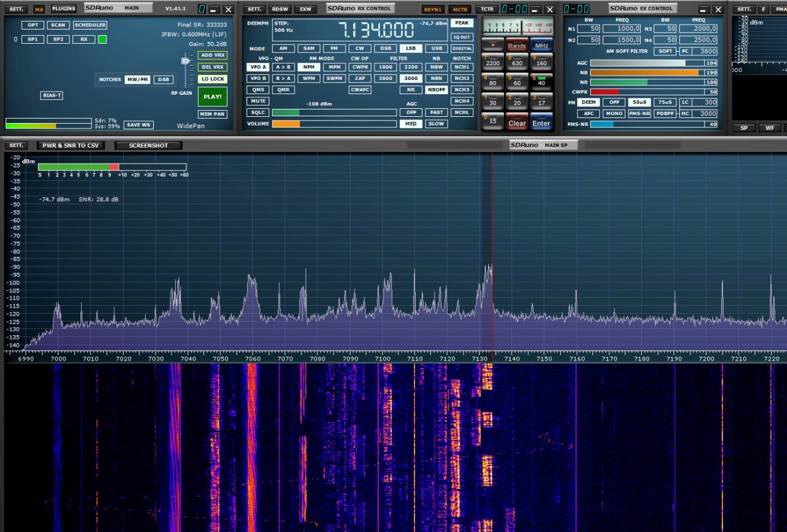Click the SCREENSHOT button

click(x=148, y=146)
